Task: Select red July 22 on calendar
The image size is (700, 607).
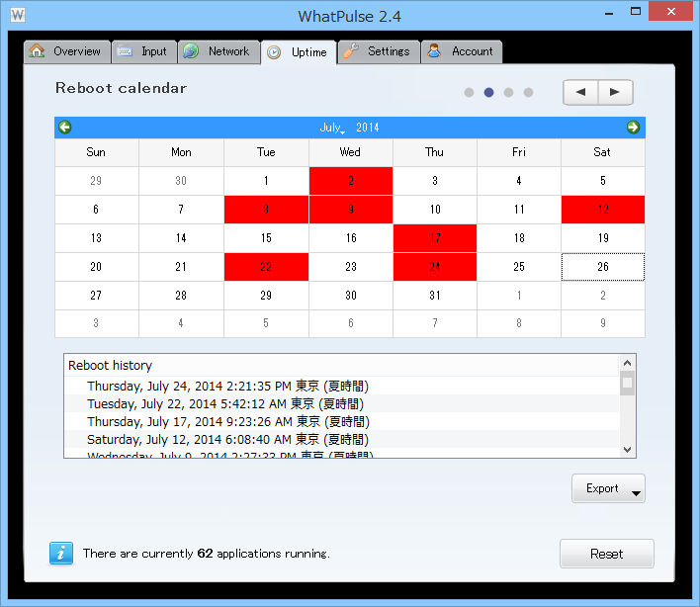Action: click(266, 267)
